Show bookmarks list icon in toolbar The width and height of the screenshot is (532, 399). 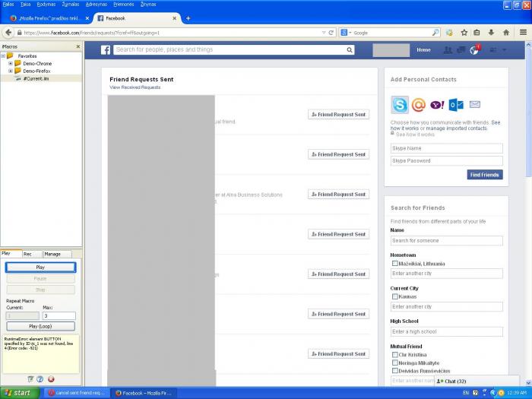477,33
